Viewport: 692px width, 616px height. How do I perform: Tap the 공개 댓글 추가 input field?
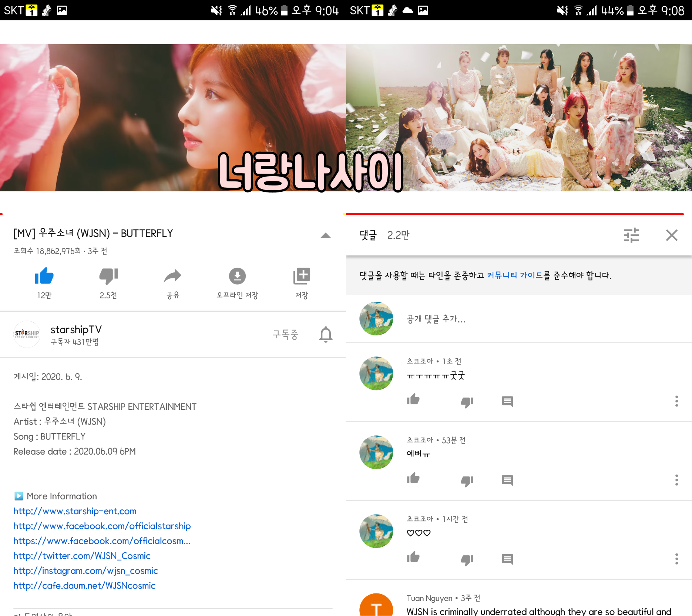pos(436,319)
